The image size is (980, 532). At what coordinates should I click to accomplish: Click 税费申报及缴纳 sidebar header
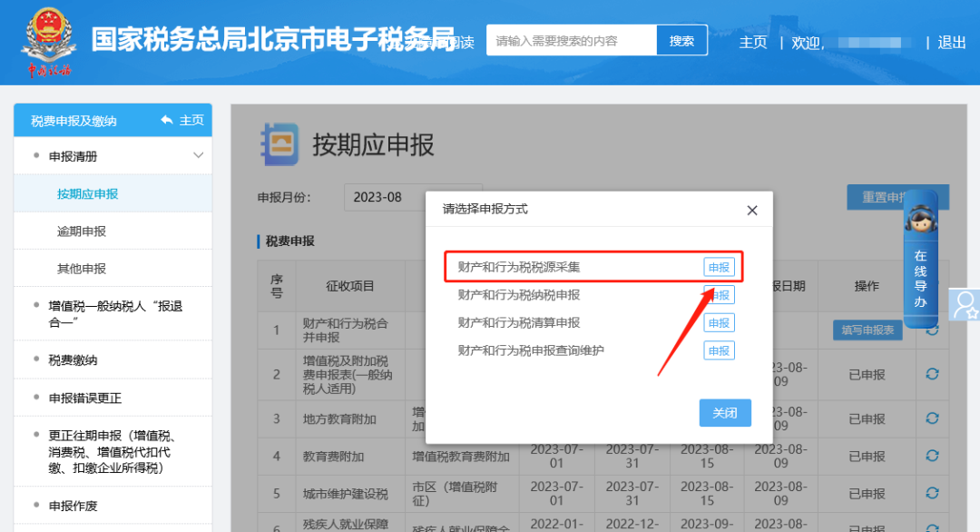[73, 121]
